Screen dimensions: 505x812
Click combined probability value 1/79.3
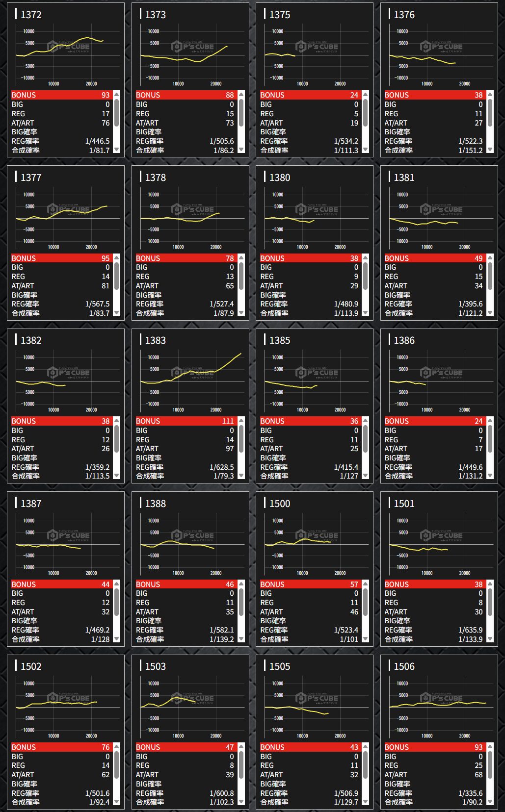(x=224, y=476)
